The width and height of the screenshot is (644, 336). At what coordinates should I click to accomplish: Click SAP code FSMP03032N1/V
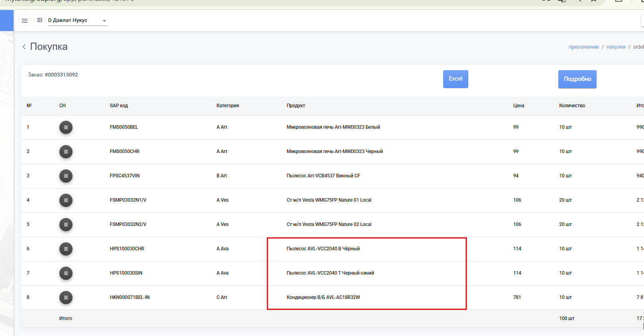(128, 200)
